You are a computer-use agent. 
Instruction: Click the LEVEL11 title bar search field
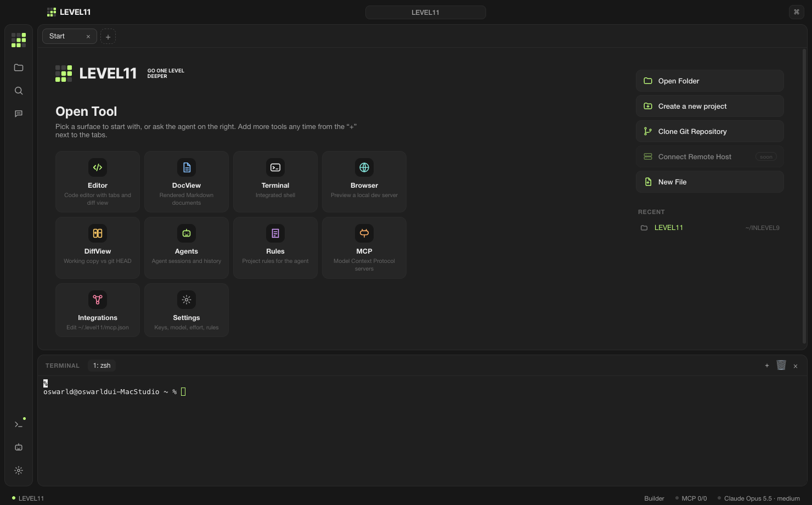pos(425,12)
